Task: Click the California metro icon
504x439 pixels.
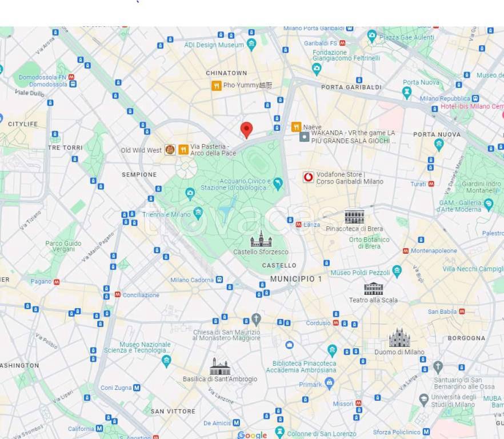Action: [x=99, y=428]
